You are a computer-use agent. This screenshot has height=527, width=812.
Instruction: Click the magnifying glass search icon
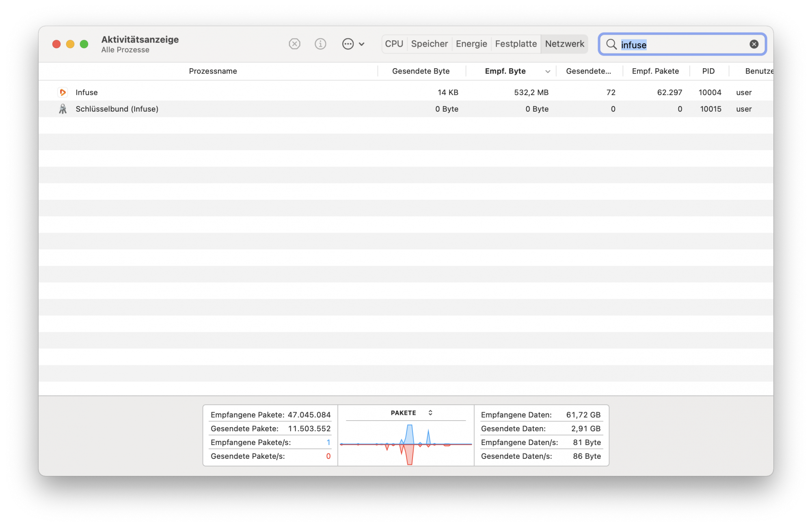(611, 44)
